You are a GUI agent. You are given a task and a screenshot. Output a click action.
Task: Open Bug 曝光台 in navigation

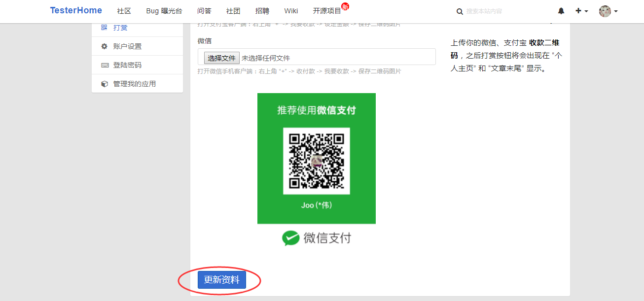coord(164,11)
